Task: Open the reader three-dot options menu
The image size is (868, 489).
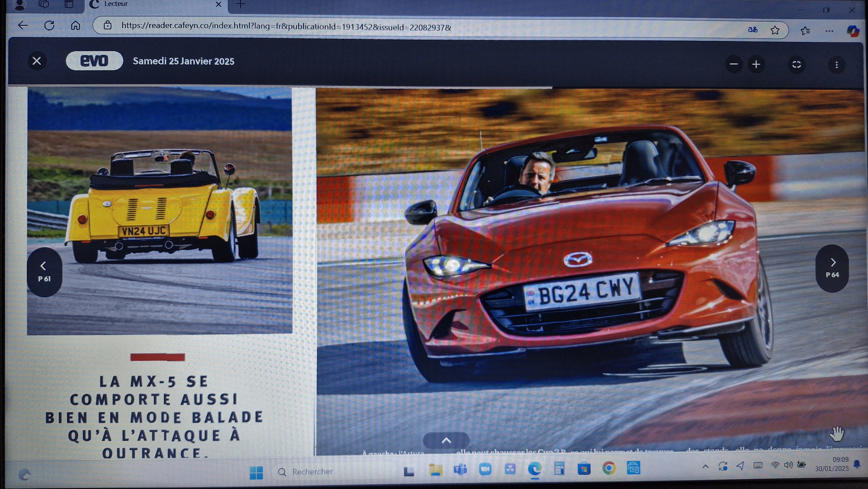Action: click(837, 65)
